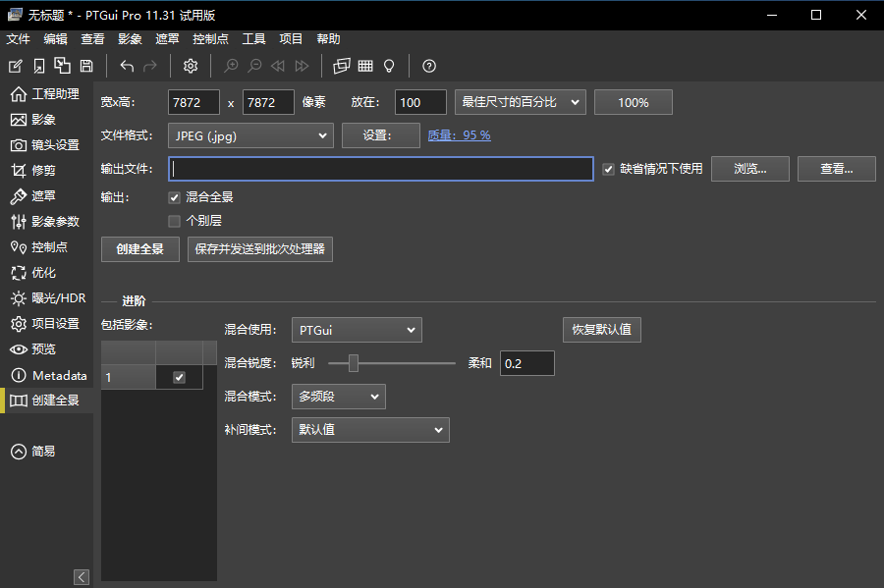Enable the 个别层 individual layers output
Screen dimensions: 884x588
pos(173,220)
